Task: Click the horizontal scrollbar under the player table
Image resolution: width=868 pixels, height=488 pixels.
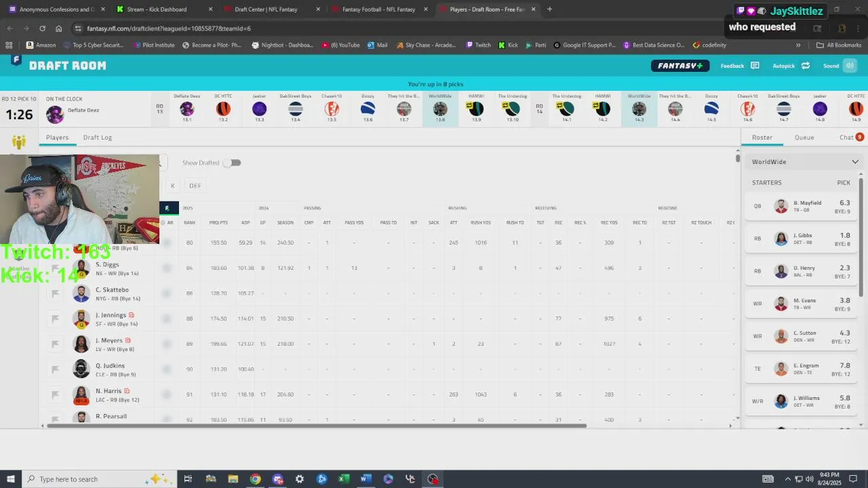Action: click(315, 426)
